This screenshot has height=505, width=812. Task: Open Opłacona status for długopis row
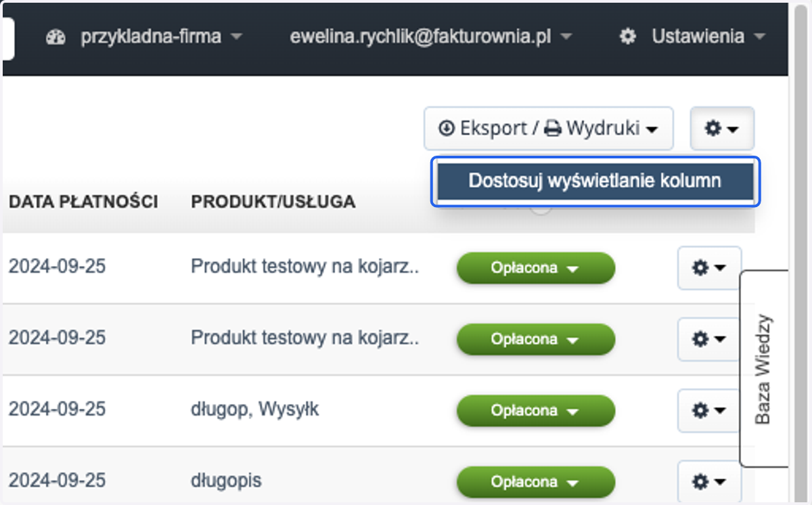pyautogui.click(x=536, y=482)
